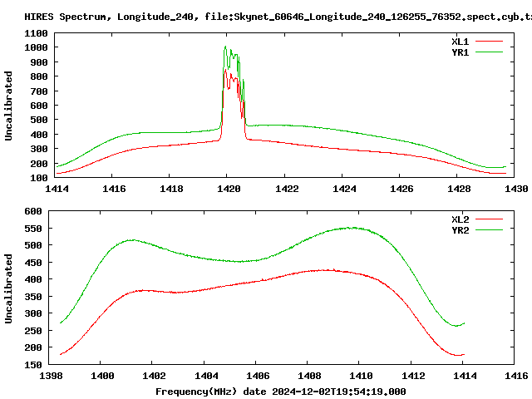This screenshot has width=532, height=399.
Task: Click the 1400 tick label
Action: 102,376
